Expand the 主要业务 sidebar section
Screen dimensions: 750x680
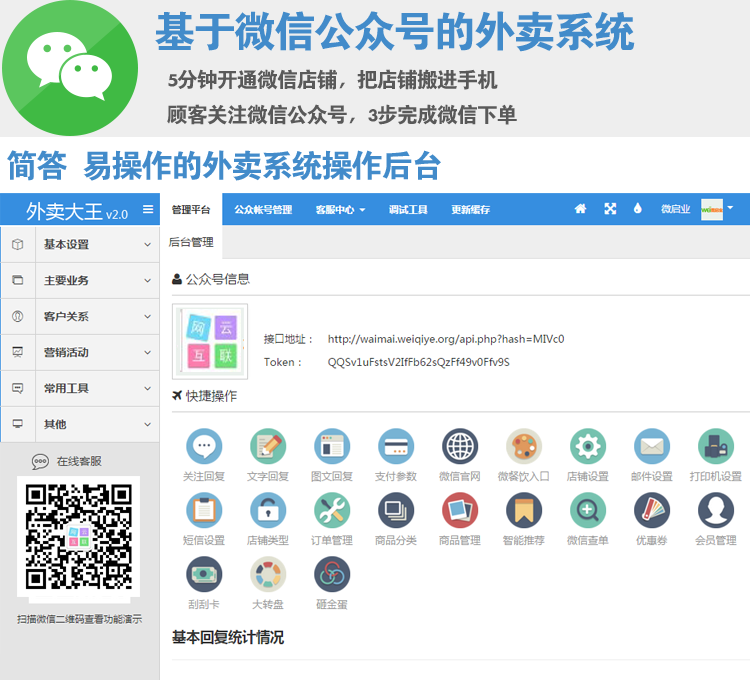coord(80,280)
